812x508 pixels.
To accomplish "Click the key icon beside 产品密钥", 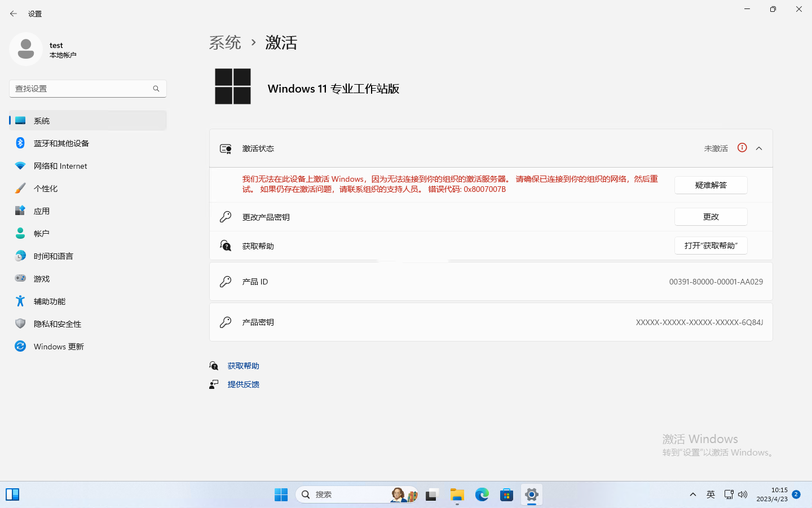I will (x=226, y=322).
